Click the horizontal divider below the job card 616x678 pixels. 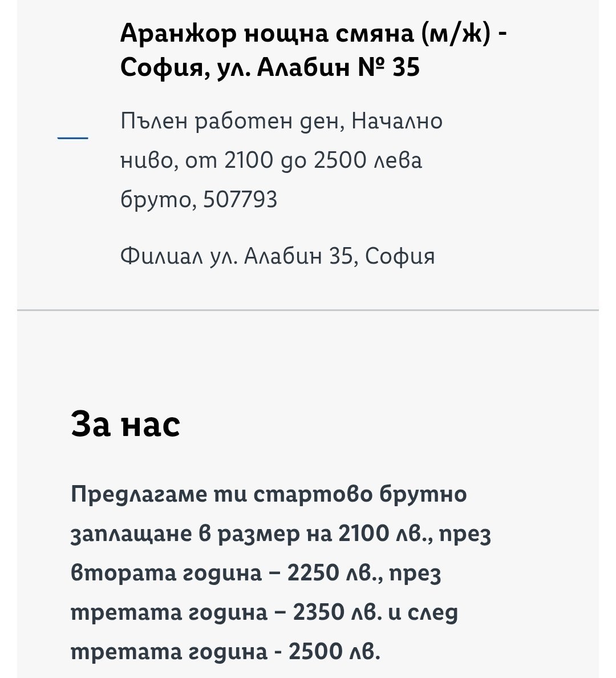pos(308,310)
